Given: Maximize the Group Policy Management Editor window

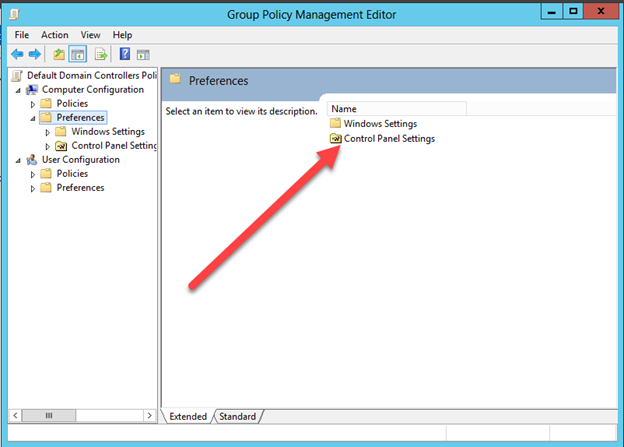Looking at the screenshot, I should [x=573, y=12].
